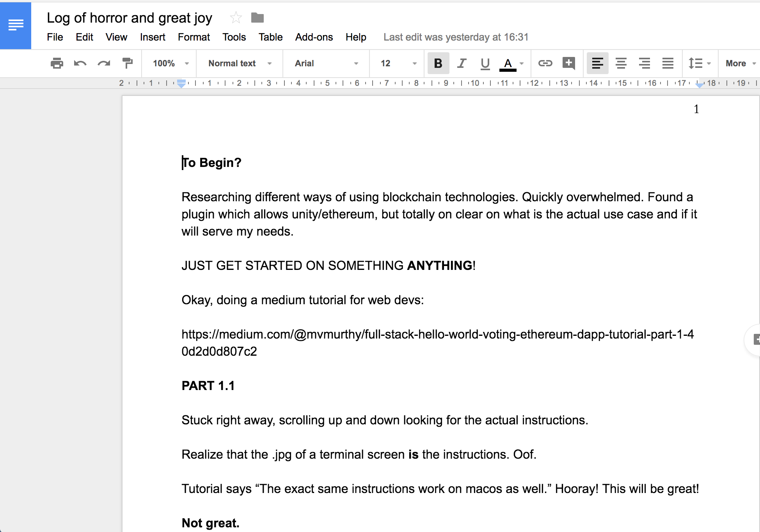This screenshot has width=760, height=532.
Task: Click 'Last edit was yesterday' link
Action: point(456,37)
